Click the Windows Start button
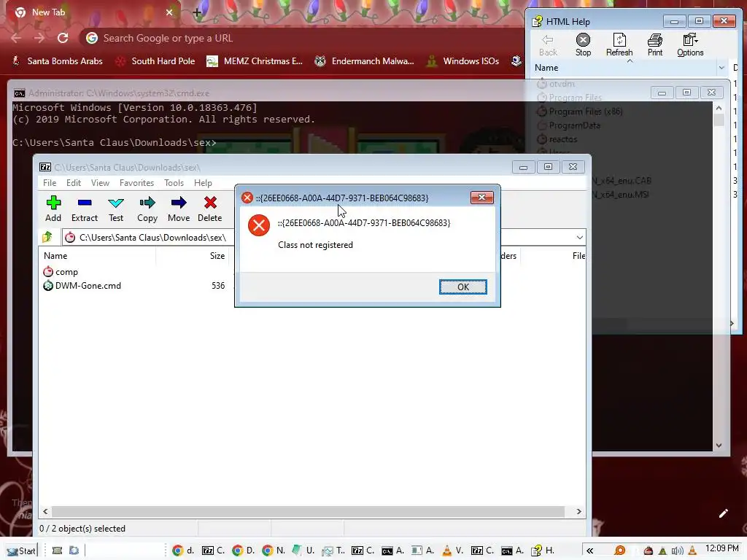Screen dimensions: 747x560 coord(20,551)
